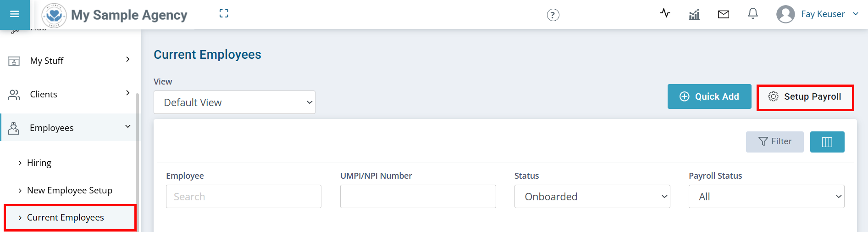Open the help question mark icon
Image resolution: width=868 pixels, height=232 pixels.
coord(553,15)
